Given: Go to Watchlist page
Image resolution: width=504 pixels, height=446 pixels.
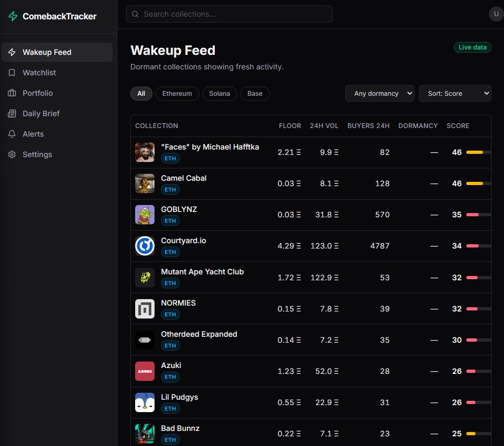Looking at the screenshot, I should [x=57, y=73].
